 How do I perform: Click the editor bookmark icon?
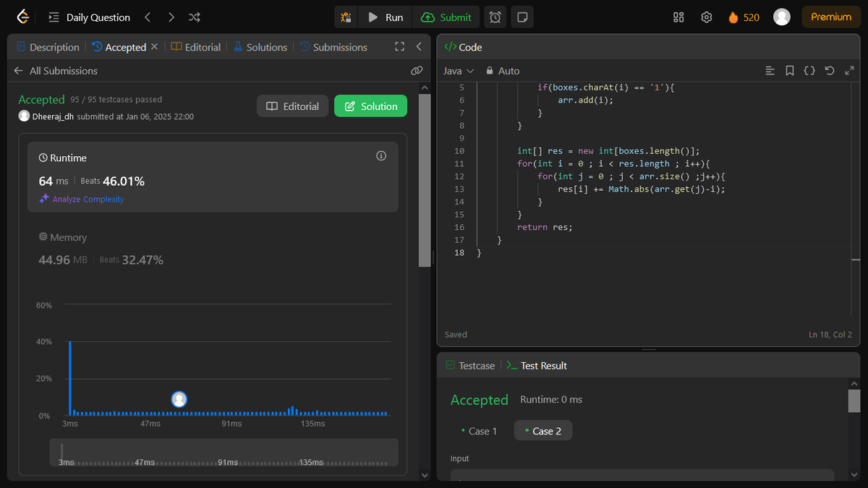[x=790, y=71]
